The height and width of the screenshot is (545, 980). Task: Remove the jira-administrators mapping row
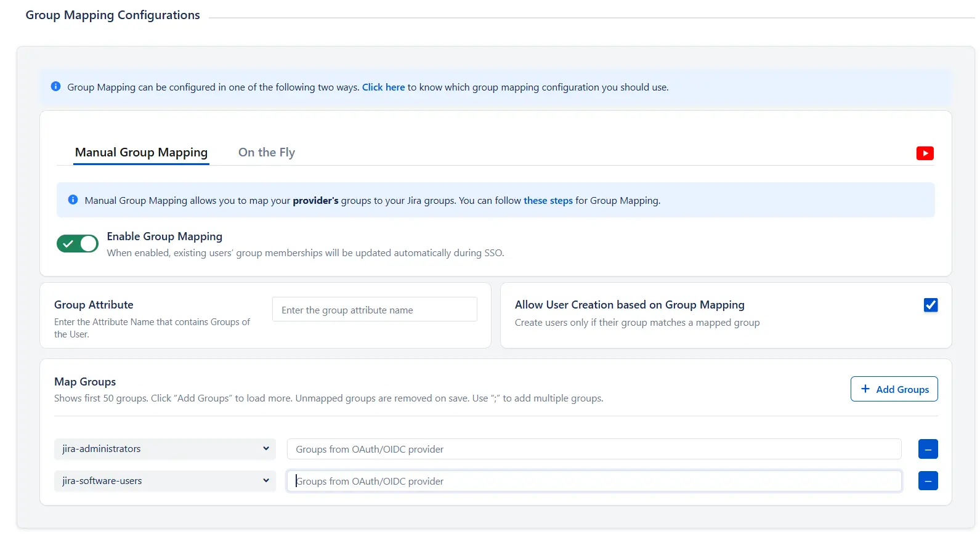coord(928,449)
